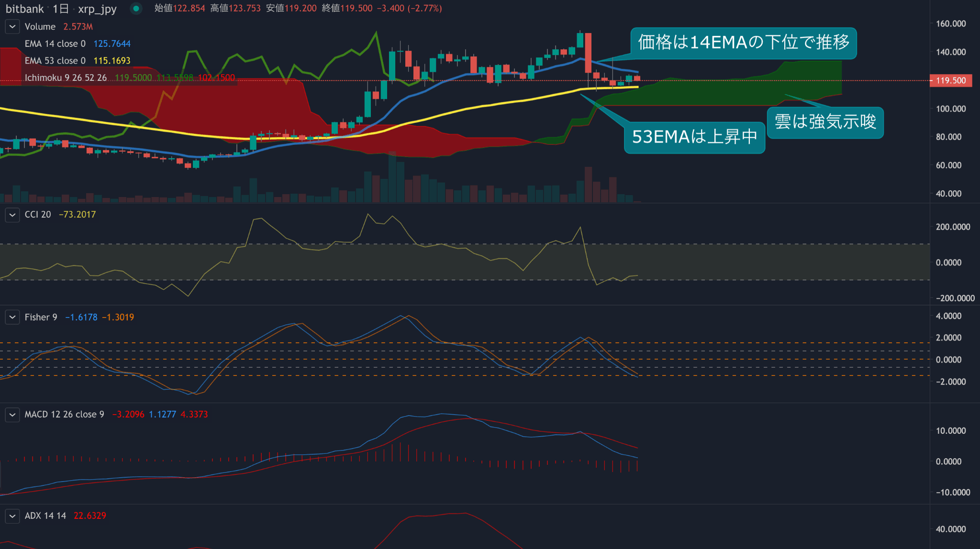Toggle visibility of the Fisher 9 indicator
980x549 pixels.
pos(40,317)
